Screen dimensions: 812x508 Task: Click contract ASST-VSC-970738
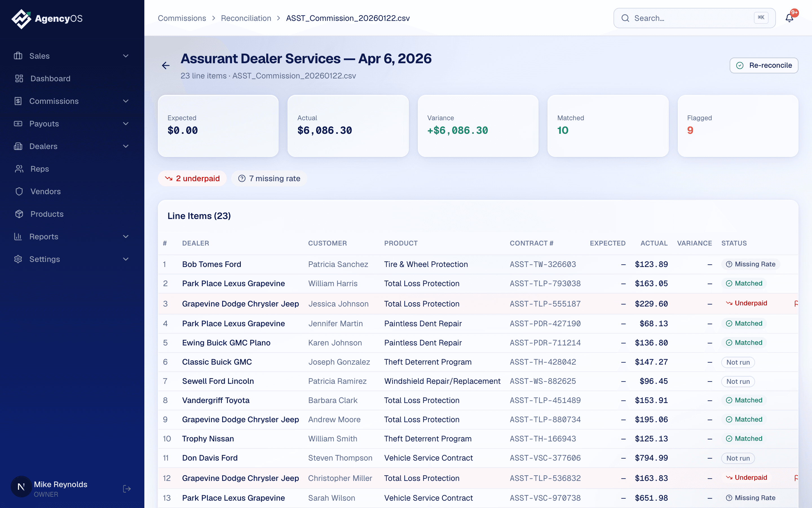point(545,498)
